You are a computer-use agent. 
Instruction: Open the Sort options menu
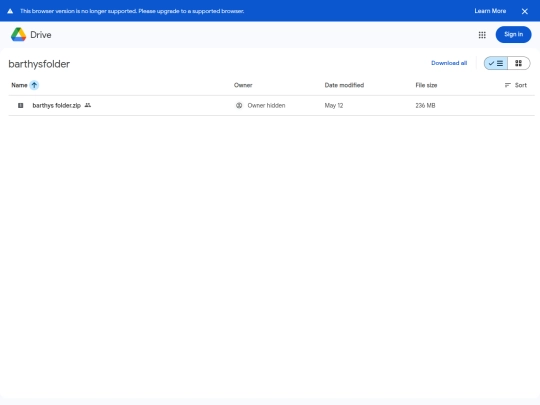[516, 85]
